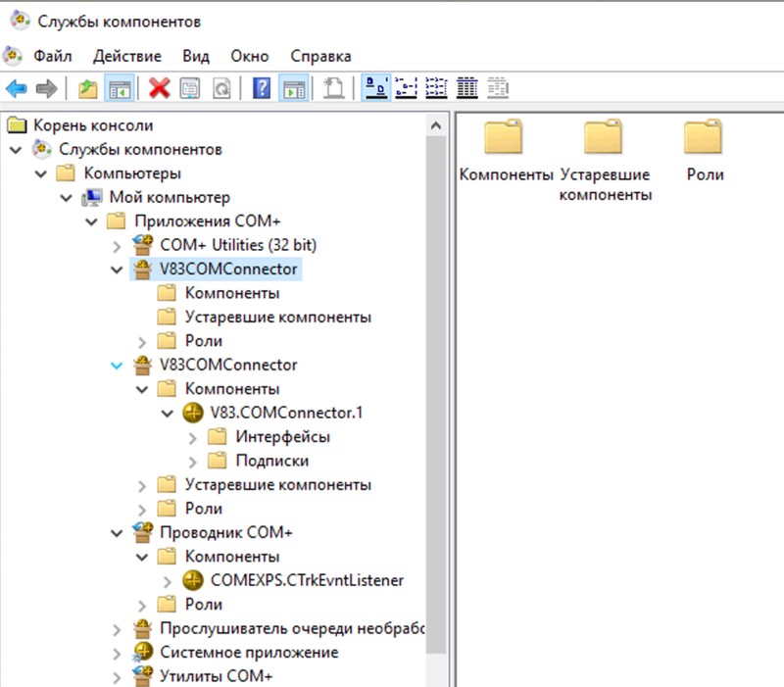This screenshot has width=784, height=687.
Task: Select Проводник COM+ tree item
Action: tap(226, 532)
